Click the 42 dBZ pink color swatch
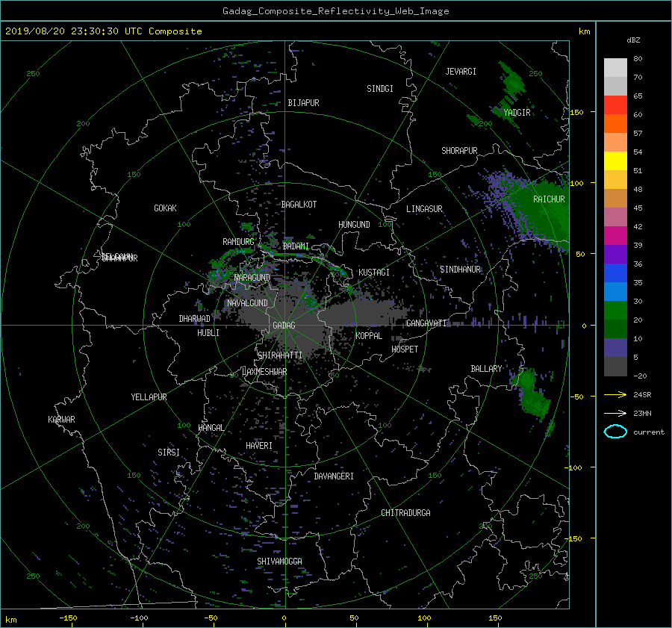672x628 pixels. click(615, 217)
